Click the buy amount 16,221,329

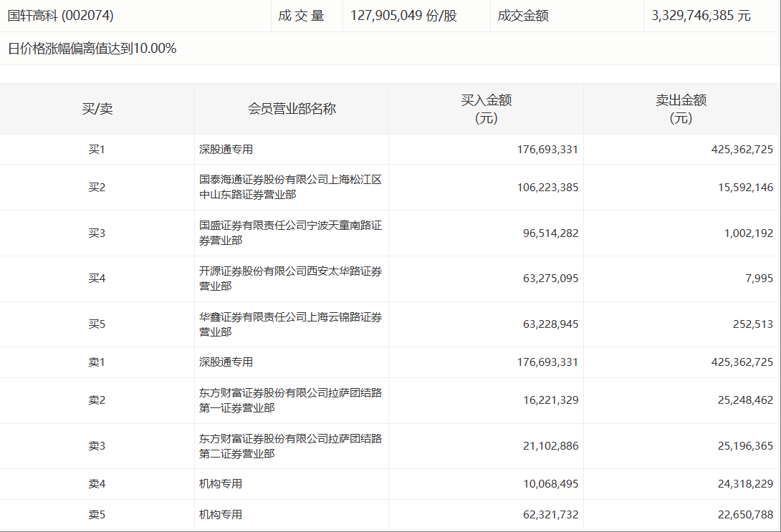(x=550, y=400)
